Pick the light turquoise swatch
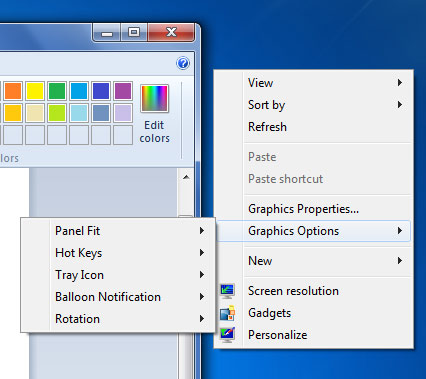Screen dimensions: 426x379 (79, 113)
